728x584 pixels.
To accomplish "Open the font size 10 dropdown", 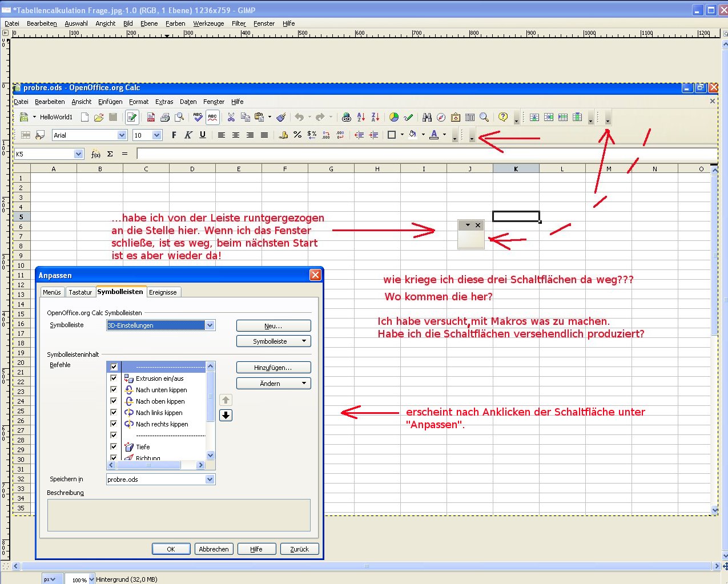I will (x=157, y=135).
